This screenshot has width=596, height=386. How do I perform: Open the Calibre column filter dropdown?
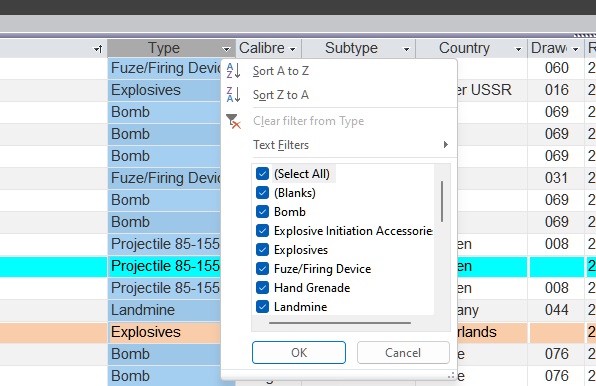click(292, 49)
